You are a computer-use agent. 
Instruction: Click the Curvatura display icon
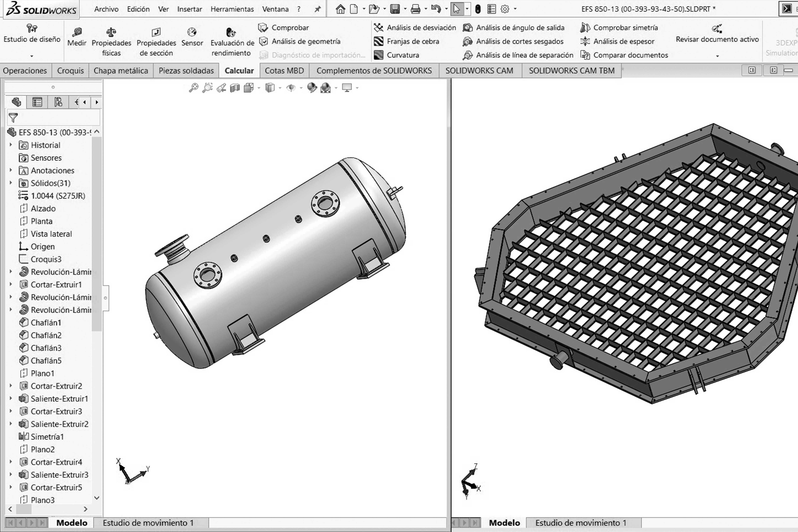(378, 55)
